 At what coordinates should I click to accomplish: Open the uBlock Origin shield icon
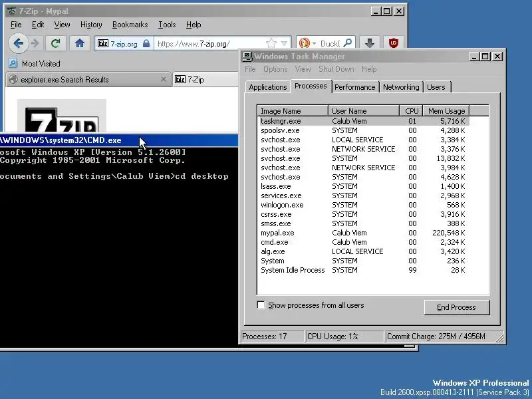pyautogui.click(x=394, y=43)
